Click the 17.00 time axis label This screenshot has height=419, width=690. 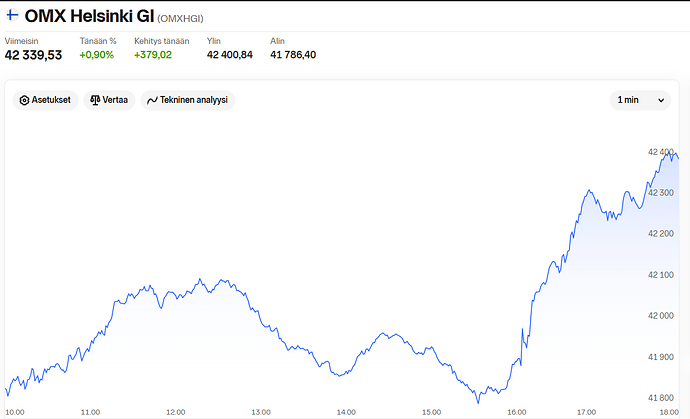click(x=586, y=412)
